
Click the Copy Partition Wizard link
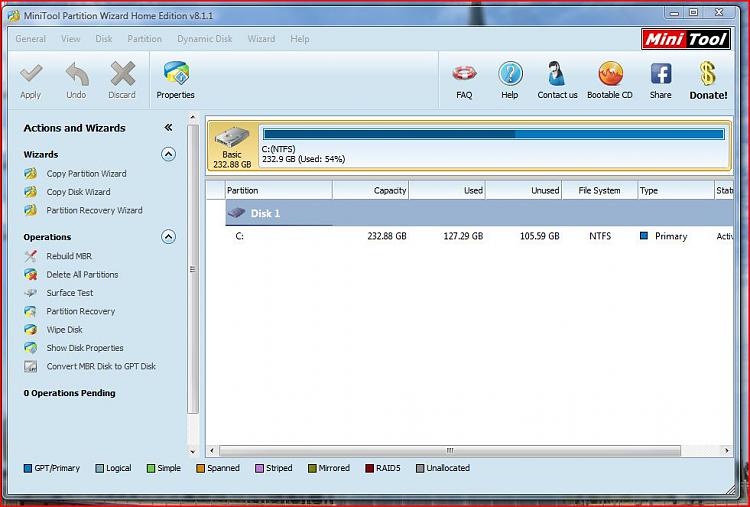tap(87, 174)
